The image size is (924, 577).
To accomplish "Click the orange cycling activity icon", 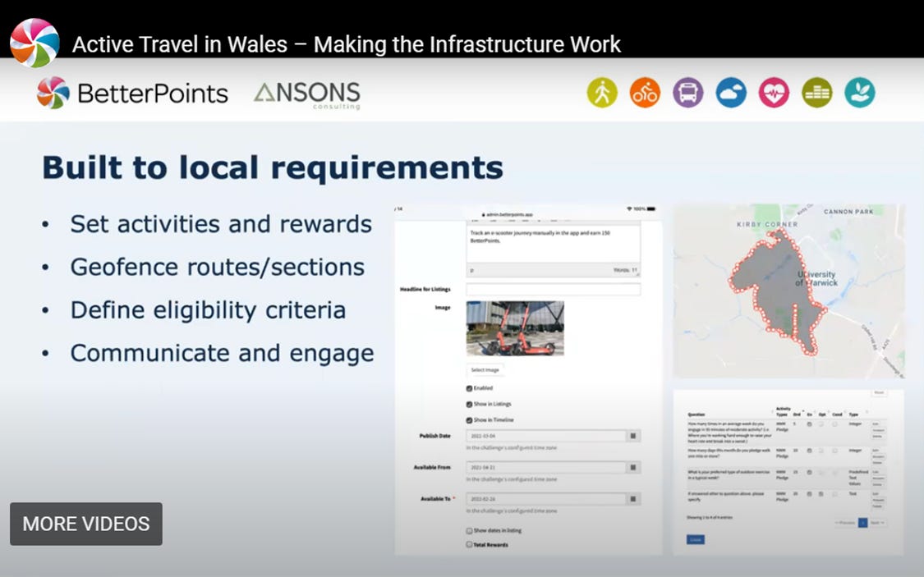I will [645, 93].
